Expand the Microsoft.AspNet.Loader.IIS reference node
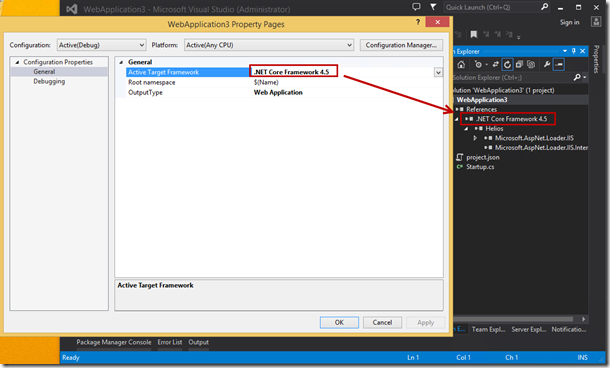 click(x=475, y=138)
